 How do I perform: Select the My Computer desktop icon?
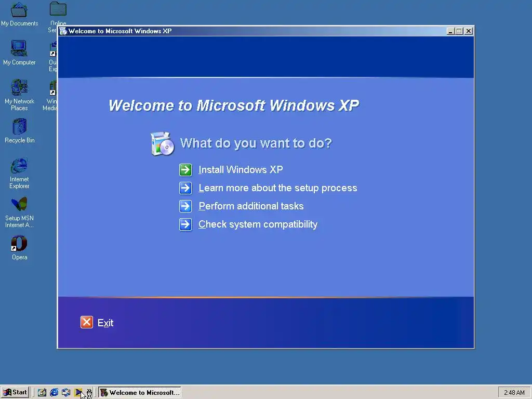pyautogui.click(x=19, y=52)
